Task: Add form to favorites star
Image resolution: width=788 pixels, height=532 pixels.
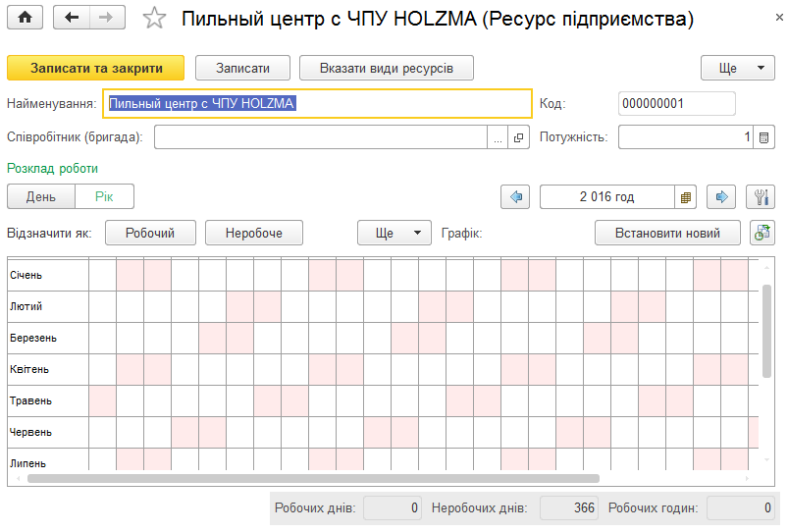Action: pyautogui.click(x=154, y=19)
